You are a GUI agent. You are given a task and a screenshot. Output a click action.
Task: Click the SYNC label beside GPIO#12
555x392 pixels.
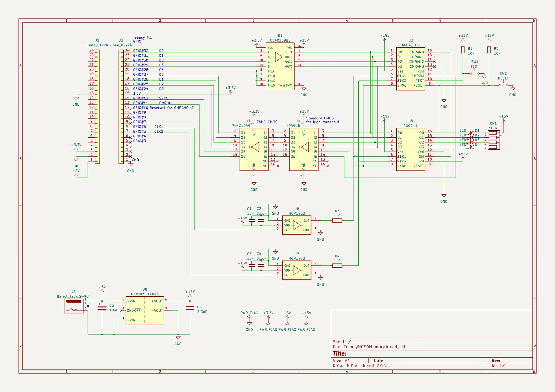point(163,98)
